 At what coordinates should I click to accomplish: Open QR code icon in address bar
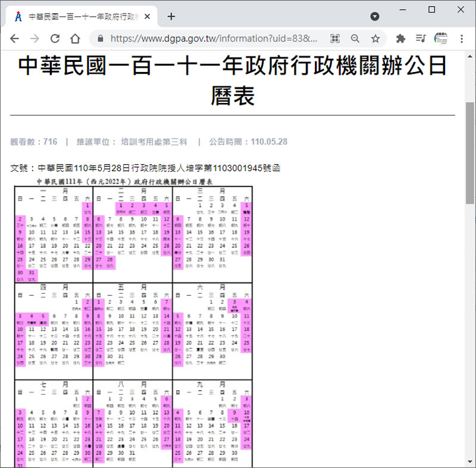click(x=335, y=39)
